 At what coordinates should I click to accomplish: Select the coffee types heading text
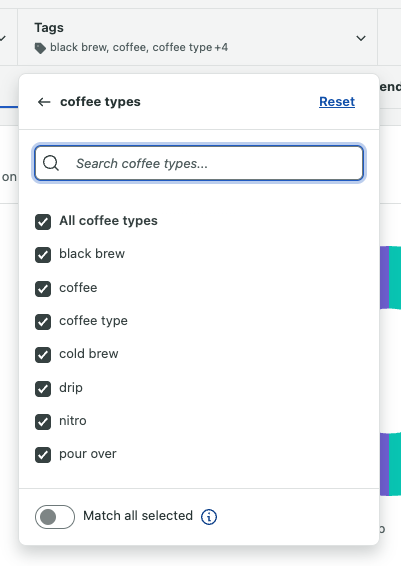pos(100,102)
